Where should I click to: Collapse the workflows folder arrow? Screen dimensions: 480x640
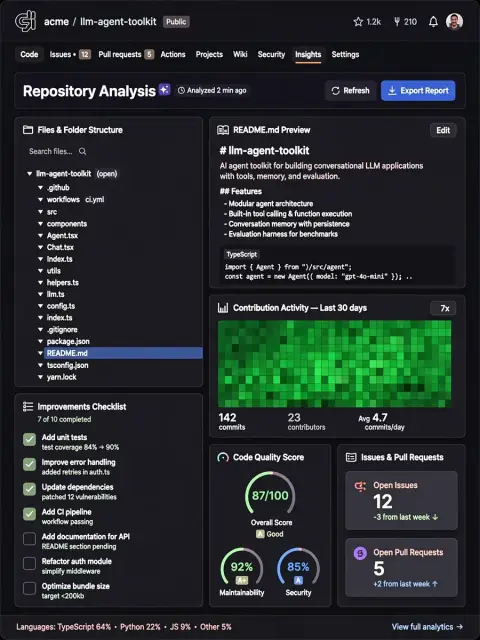coord(40,200)
